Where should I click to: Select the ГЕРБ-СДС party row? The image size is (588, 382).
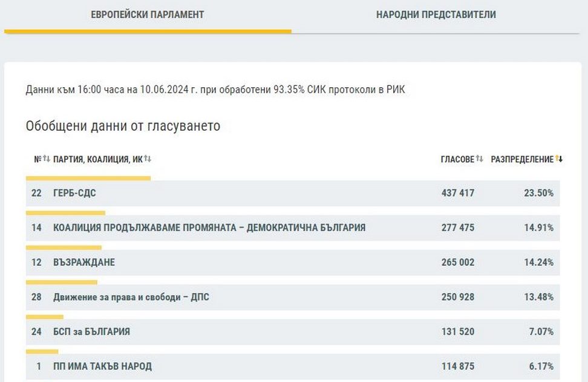coord(74,193)
